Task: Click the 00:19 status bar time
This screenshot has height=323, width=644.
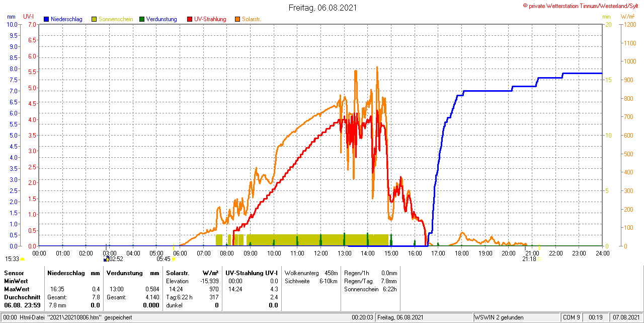Action: point(596,317)
